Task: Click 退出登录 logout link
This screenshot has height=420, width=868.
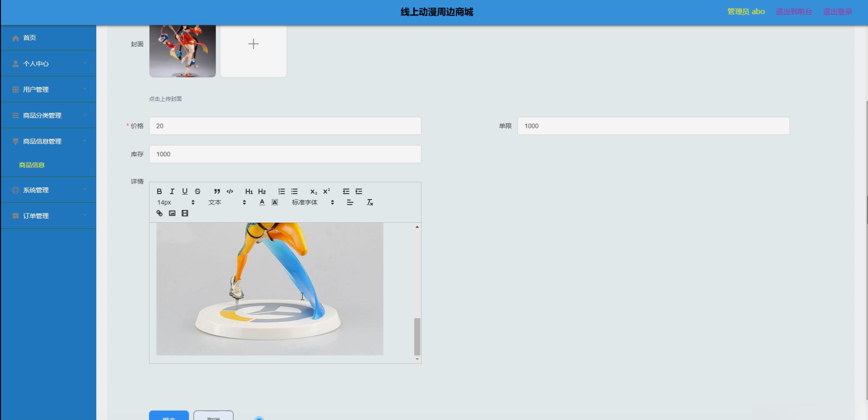Action: coord(837,12)
